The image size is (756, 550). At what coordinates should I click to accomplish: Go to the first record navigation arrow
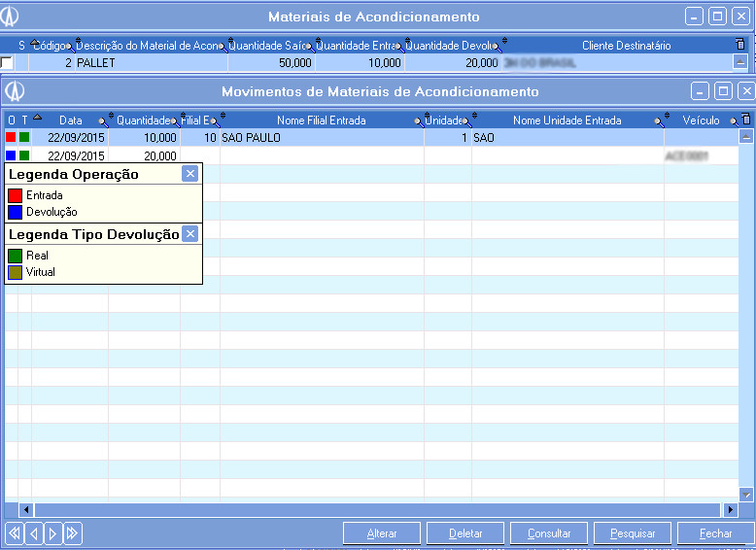[14, 533]
